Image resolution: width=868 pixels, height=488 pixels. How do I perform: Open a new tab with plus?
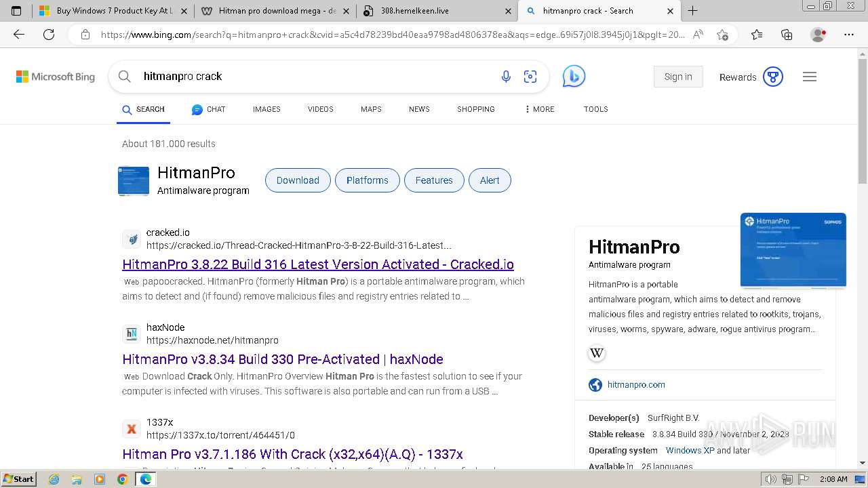point(692,11)
